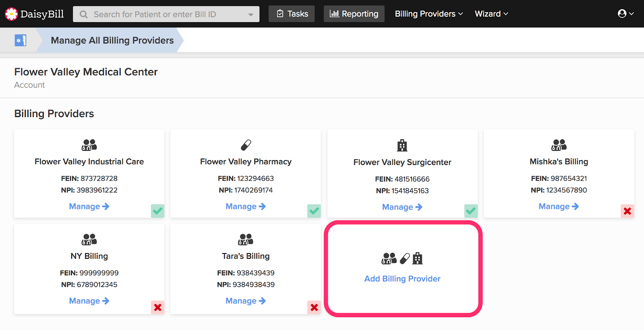Open the Tasks page
644x330 pixels.
click(x=292, y=14)
